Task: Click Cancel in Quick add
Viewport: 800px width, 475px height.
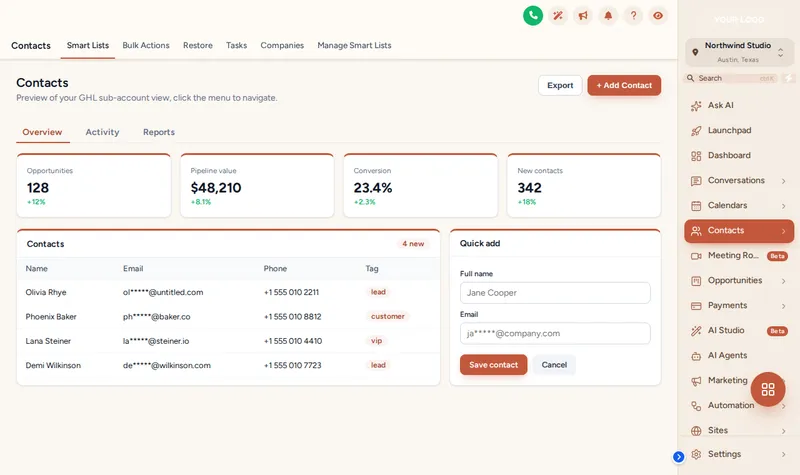Action: (554, 365)
